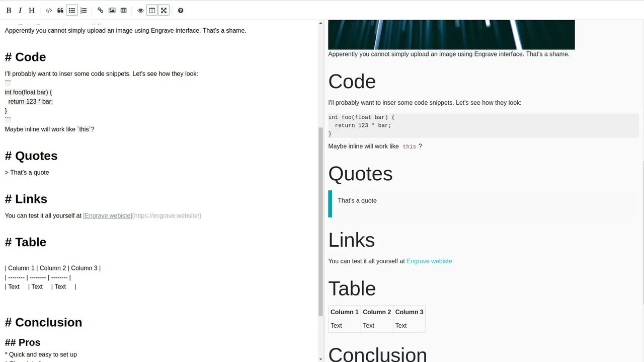Image resolution: width=644 pixels, height=362 pixels.
Task: Click the [Engrave webiste] link text in editor
Action: [x=108, y=215]
